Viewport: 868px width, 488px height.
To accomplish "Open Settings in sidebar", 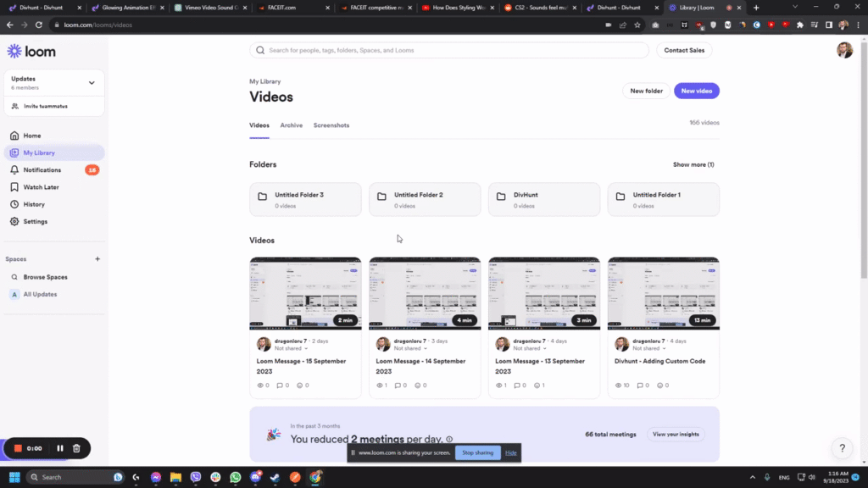I will click(x=53, y=221).
